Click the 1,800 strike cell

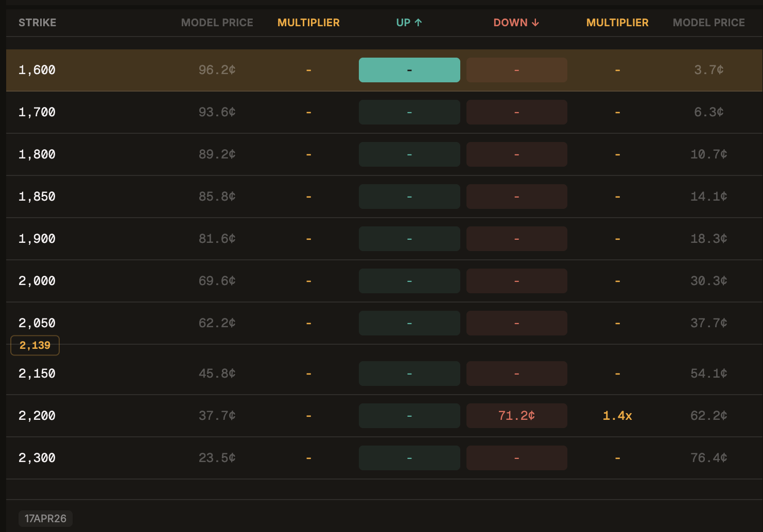click(37, 154)
